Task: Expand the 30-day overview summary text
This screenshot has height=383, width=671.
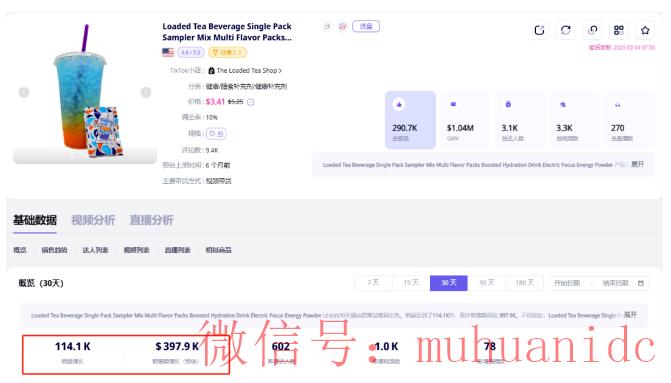Action: pos(630,315)
